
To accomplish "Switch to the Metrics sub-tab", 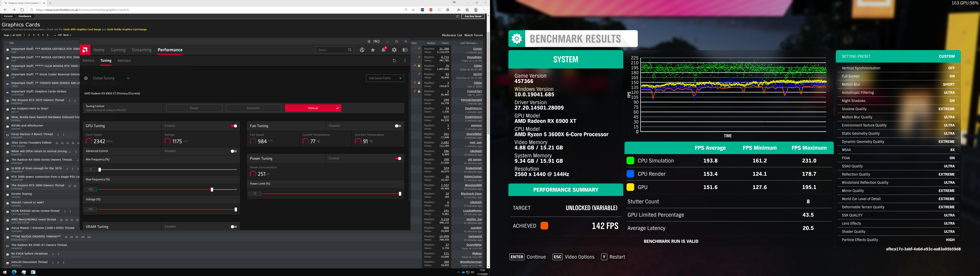I will [x=88, y=61].
